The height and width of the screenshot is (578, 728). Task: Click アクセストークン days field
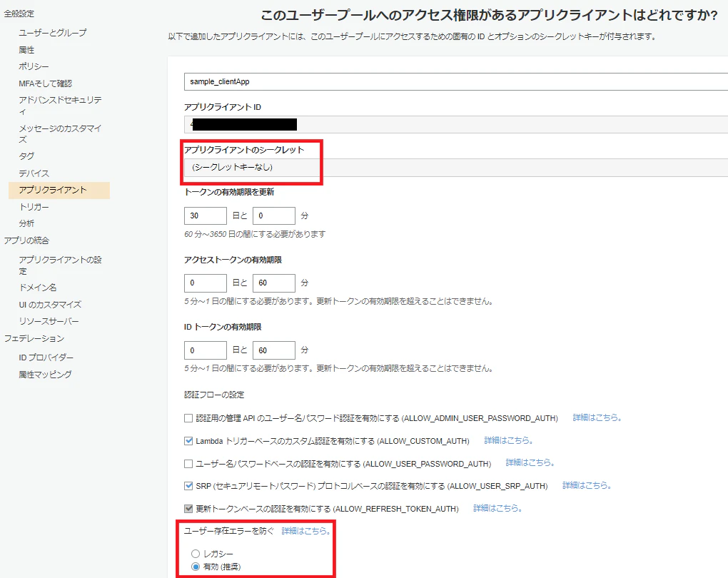[206, 283]
